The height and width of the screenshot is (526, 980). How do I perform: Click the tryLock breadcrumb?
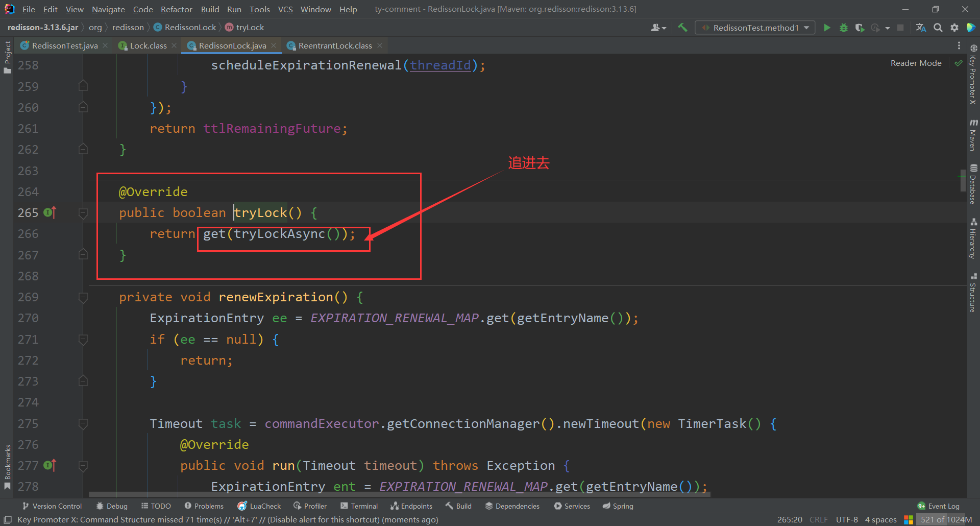click(x=245, y=28)
